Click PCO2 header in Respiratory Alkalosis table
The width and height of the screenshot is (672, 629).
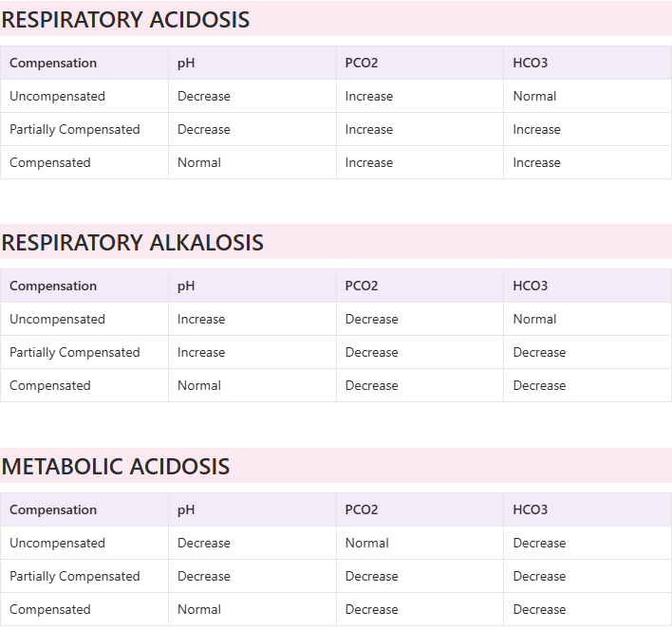(362, 287)
